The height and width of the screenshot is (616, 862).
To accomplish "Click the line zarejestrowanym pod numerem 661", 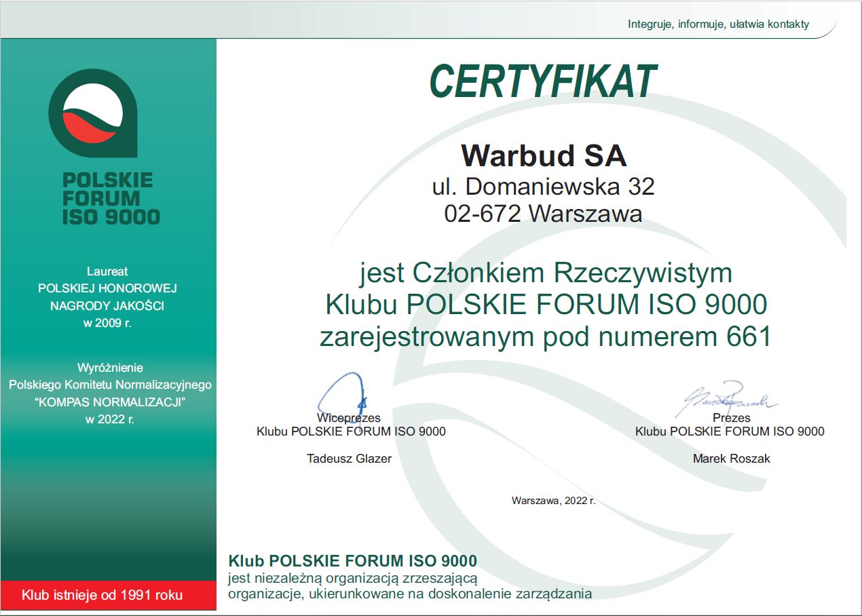I will 546,336.
